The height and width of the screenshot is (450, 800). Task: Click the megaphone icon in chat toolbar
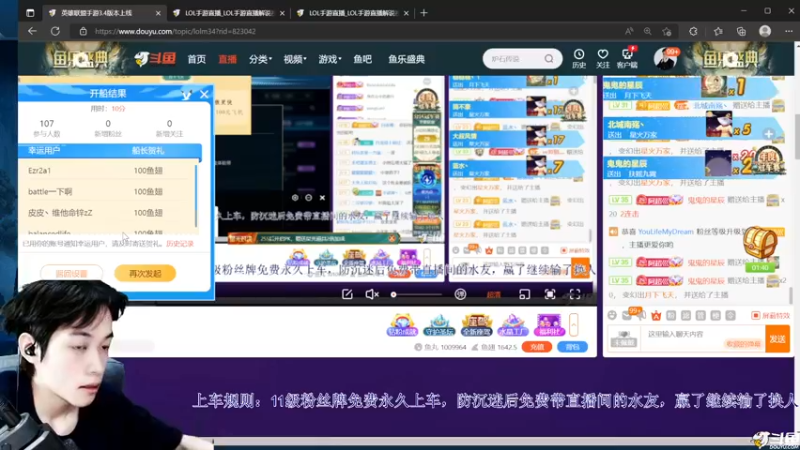tap(642, 316)
